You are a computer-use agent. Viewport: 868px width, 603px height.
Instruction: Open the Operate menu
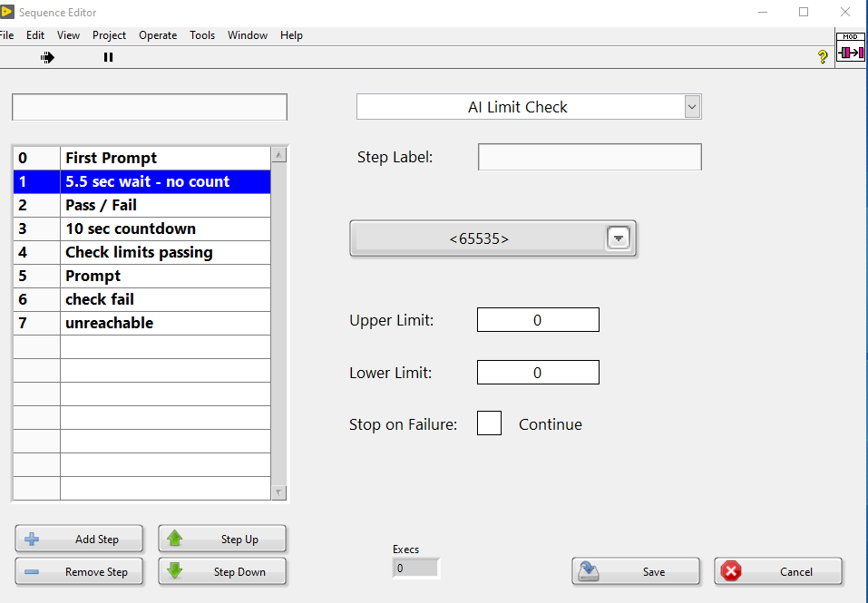[x=158, y=35]
